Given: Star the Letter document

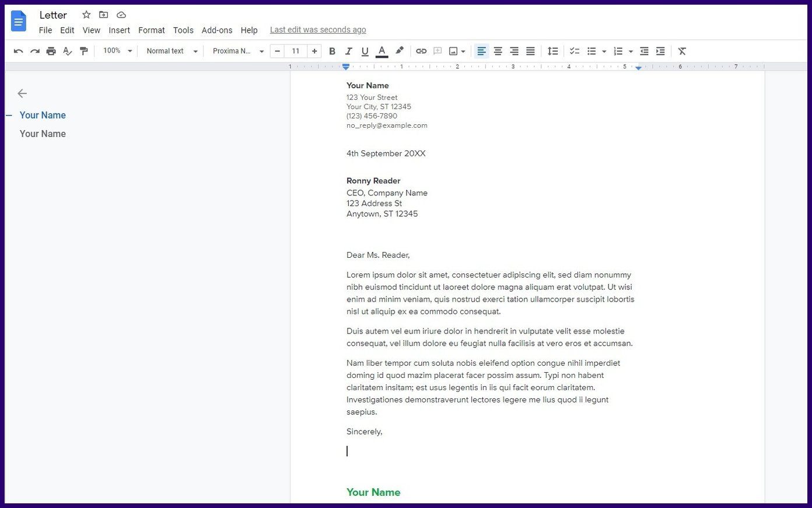Looking at the screenshot, I should (x=86, y=15).
